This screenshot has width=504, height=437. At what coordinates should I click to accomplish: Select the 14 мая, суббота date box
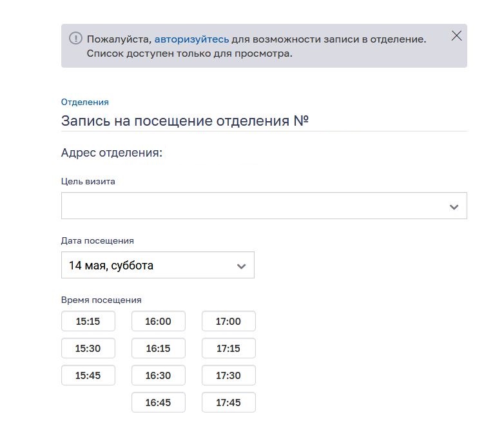pyautogui.click(x=157, y=265)
